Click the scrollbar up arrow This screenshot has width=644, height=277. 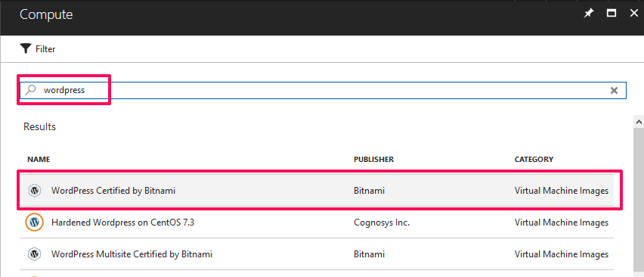point(639,122)
